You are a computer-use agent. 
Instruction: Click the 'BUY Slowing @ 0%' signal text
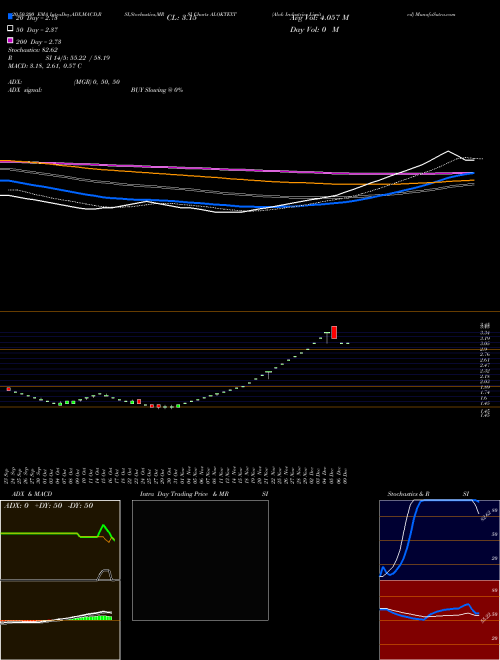click(157, 90)
